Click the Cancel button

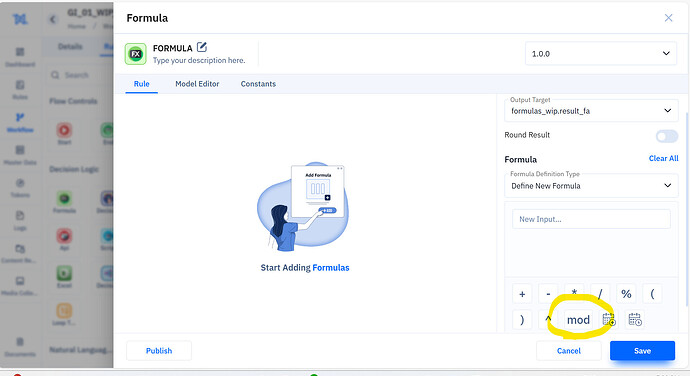(569, 350)
